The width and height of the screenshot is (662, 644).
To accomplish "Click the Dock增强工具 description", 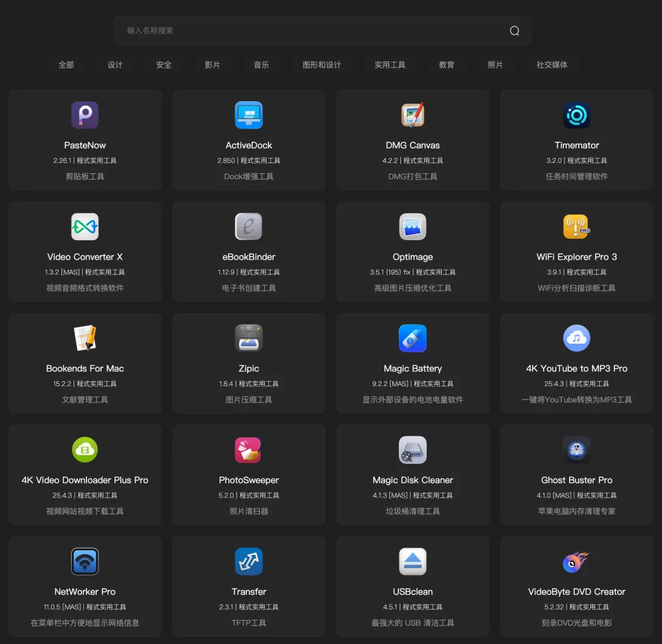I will [x=249, y=176].
